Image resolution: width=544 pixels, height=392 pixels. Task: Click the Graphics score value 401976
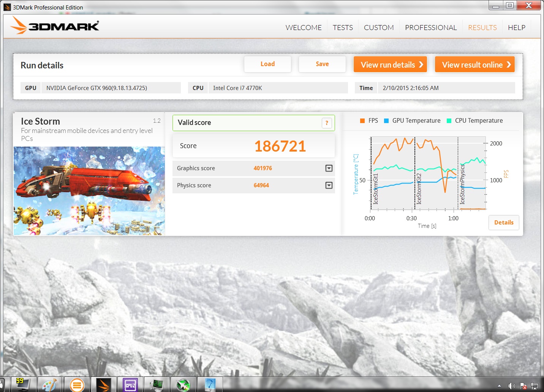click(263, 168)
